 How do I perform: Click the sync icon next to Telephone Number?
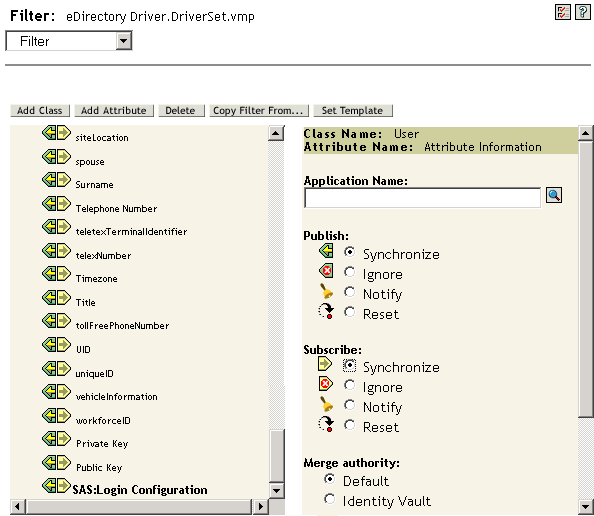click(x=56, y=203)
